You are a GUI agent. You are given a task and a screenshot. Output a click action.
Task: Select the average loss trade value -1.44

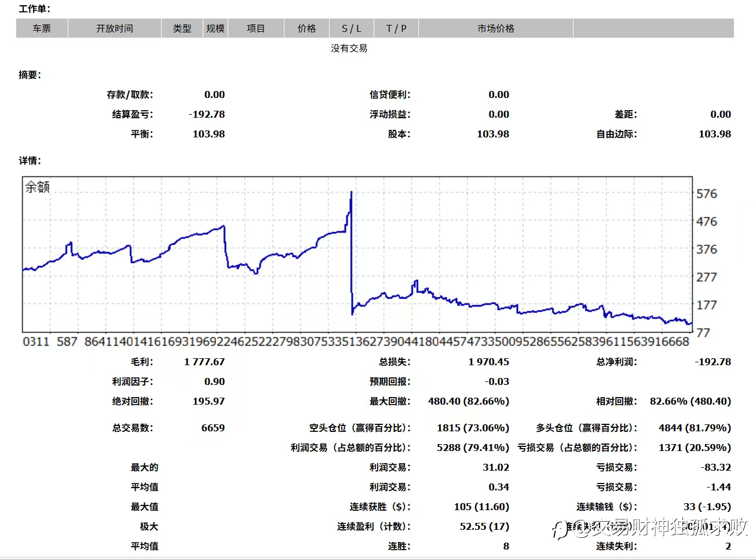[x=718, y=487]
